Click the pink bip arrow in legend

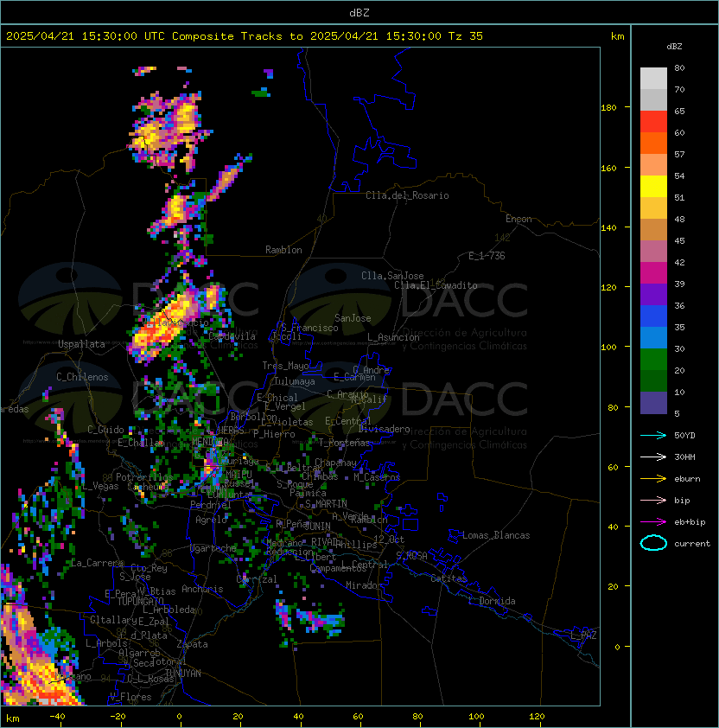pos(653,500)
